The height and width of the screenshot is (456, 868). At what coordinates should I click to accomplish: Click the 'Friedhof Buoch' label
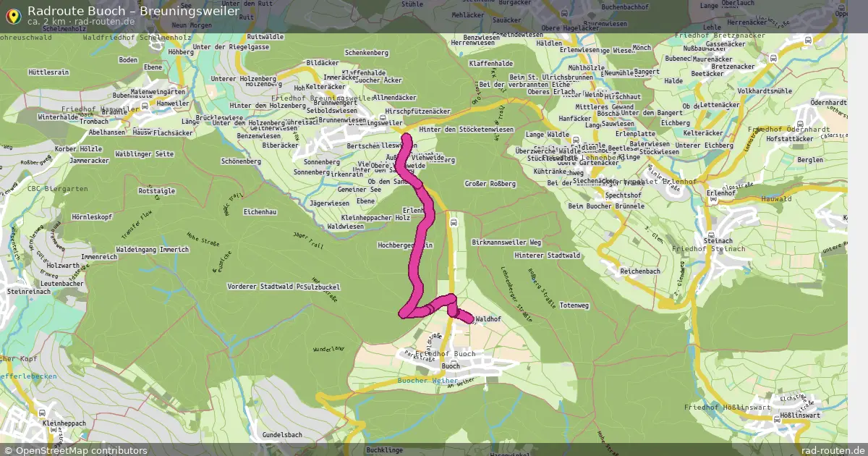pyautogui.click(x=446, y=354)
